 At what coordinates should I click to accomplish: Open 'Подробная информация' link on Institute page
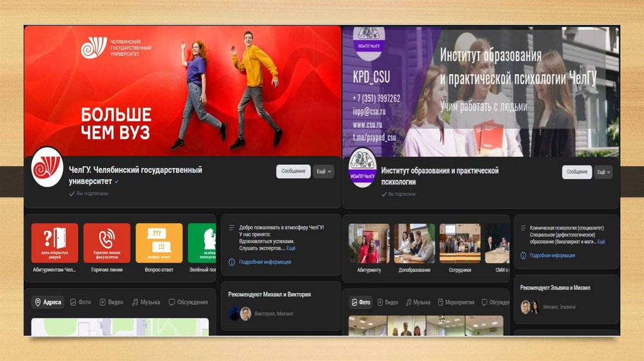click(552, 255)
